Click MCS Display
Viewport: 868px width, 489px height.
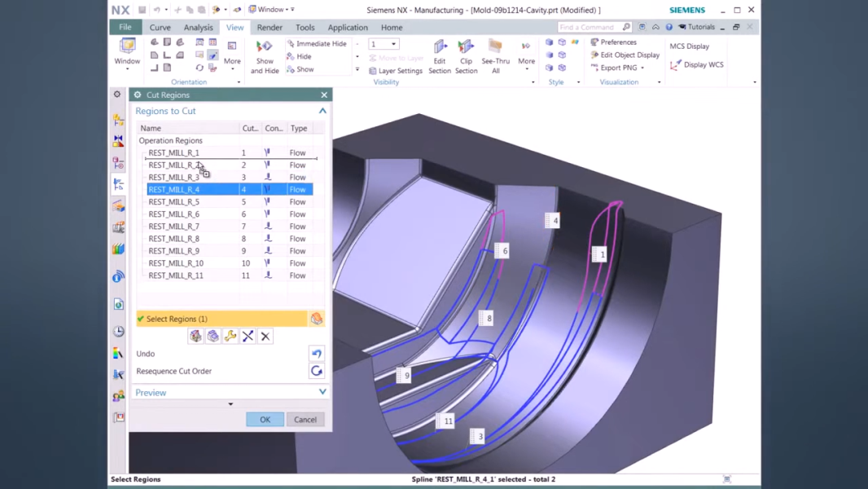point(689,46)
